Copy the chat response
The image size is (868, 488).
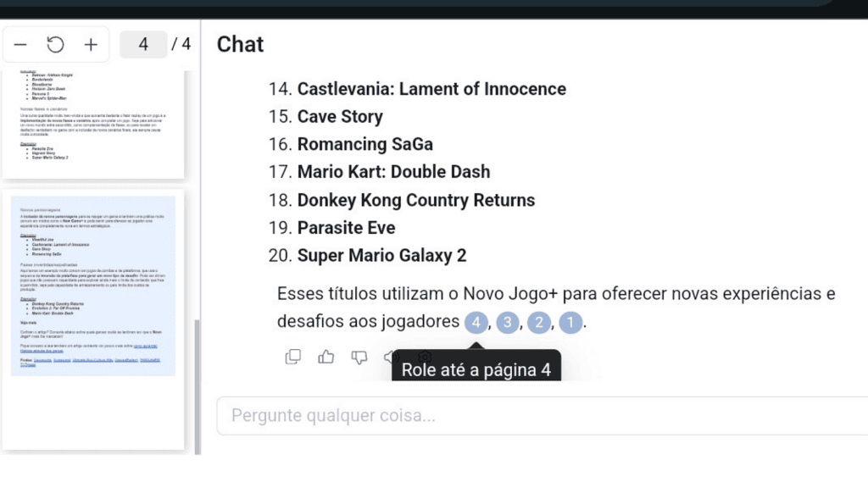click(293, 357)
